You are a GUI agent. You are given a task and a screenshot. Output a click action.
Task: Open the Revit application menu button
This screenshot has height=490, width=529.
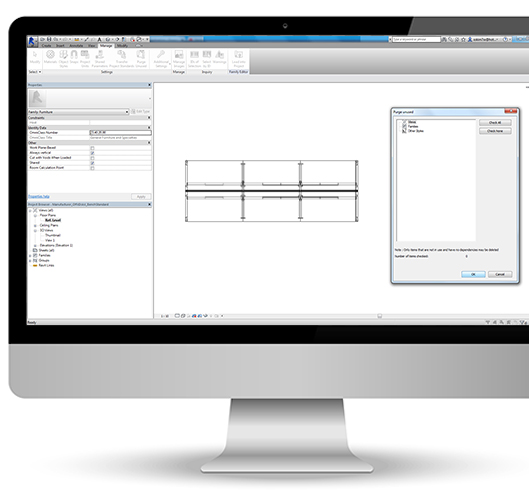coord(32,42)
